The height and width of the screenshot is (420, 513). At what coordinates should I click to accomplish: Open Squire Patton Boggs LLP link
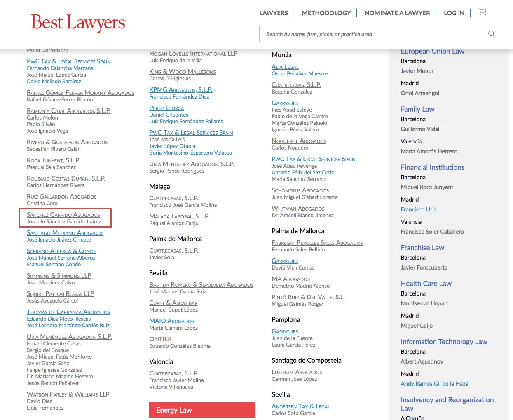pos(61,294)
